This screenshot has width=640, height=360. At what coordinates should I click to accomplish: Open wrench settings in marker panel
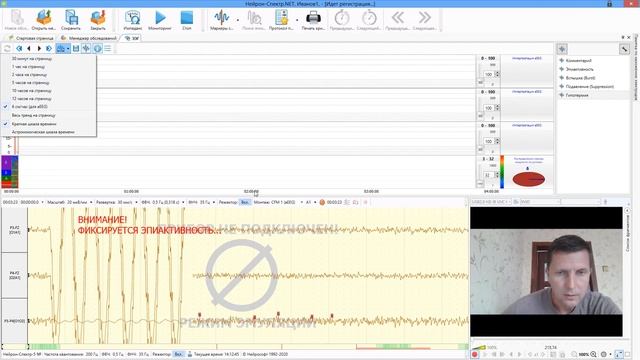(x=624, y=49)
